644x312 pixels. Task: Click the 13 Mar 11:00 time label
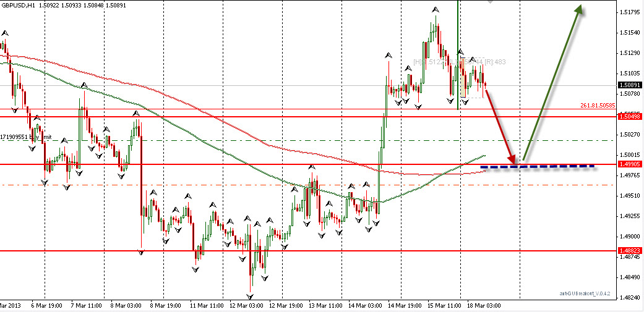pyautogui.click(x=325, y=305)
